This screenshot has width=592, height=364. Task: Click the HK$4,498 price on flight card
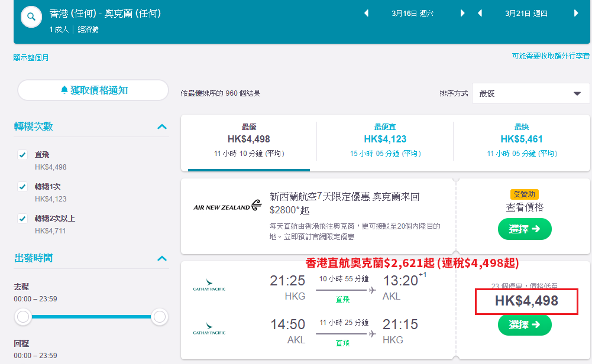[x=526, y=301]
